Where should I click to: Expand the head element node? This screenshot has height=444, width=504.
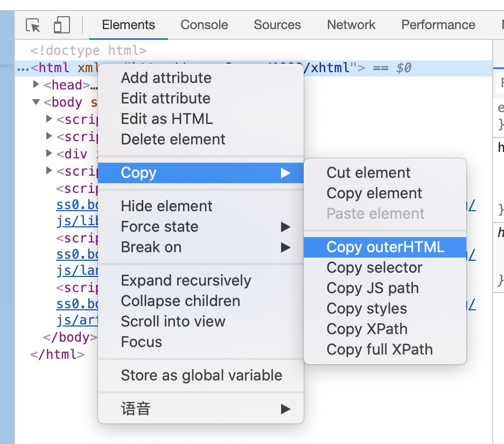pyautogui.click(x=36, y=84)
